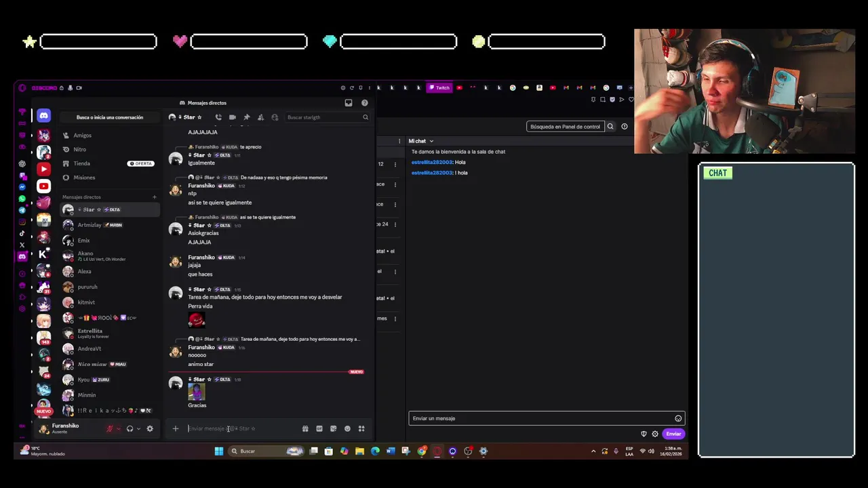This screenshot has height=488, width=868.
Task: Open the red YouTube server icon
Action: click(x=44, y=169)
